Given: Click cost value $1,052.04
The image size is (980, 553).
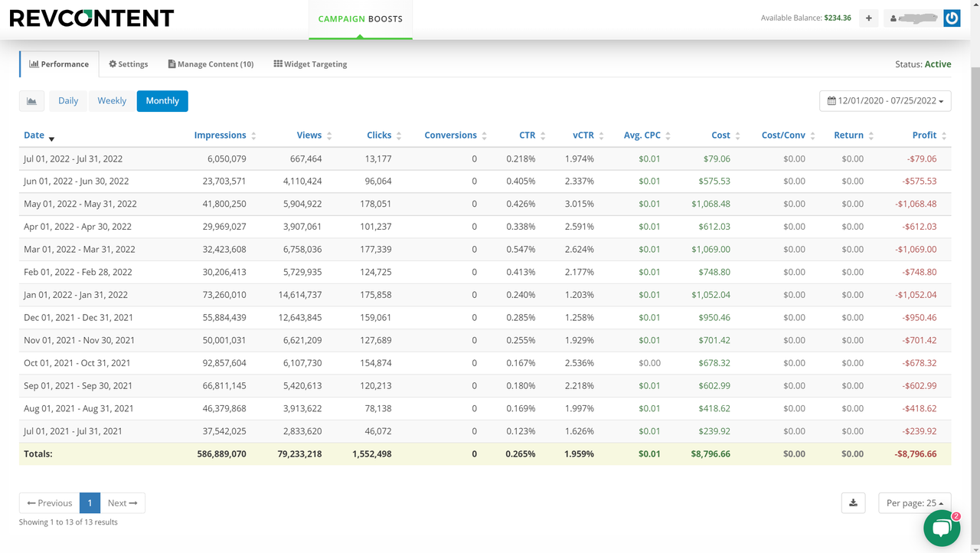Looking at the screenshot, I should pyautogui.click(x=710, y=295).
